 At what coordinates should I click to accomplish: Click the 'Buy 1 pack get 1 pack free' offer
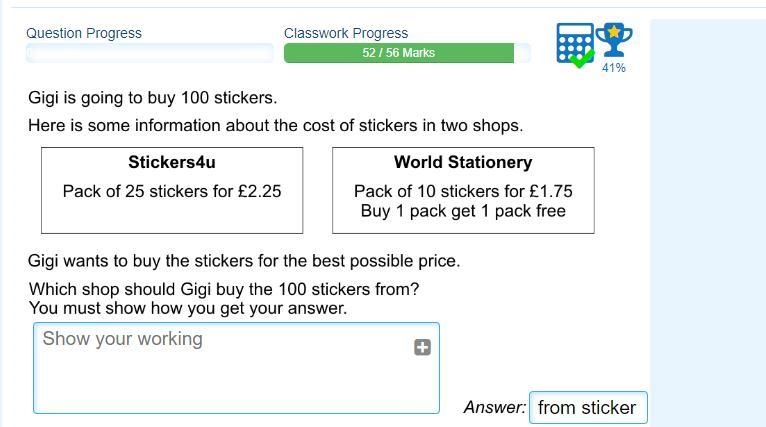point(463,211)
